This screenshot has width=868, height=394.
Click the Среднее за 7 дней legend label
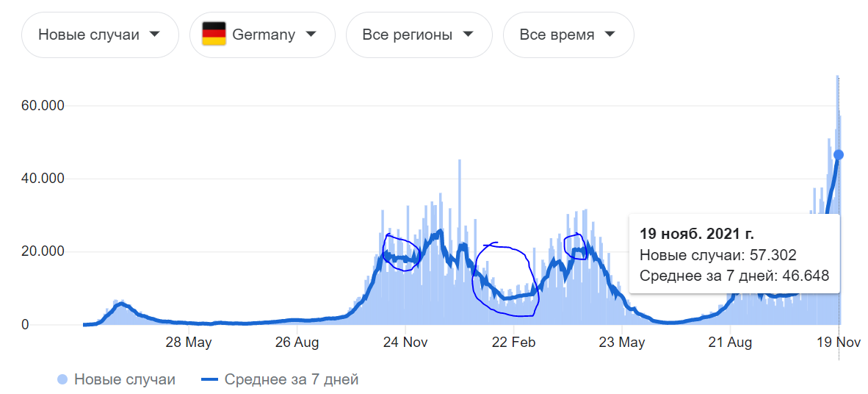292,379
